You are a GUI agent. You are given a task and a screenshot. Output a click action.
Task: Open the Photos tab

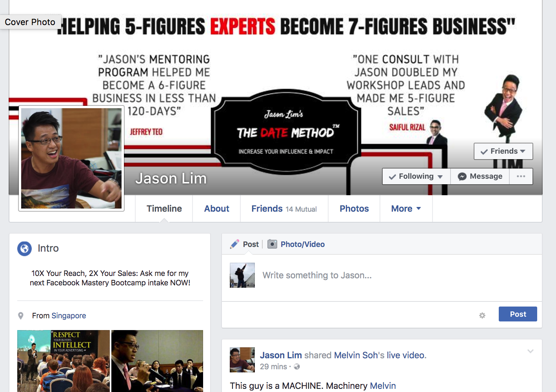click(354, 209)
